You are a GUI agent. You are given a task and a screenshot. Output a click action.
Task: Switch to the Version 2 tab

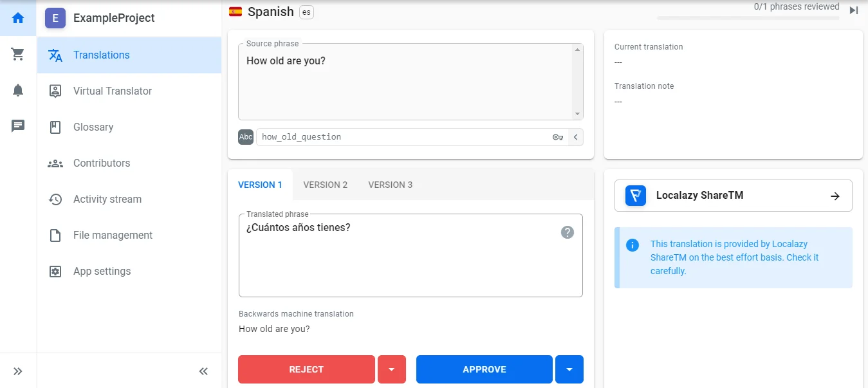pyautogui.click(x=326, y=185)
